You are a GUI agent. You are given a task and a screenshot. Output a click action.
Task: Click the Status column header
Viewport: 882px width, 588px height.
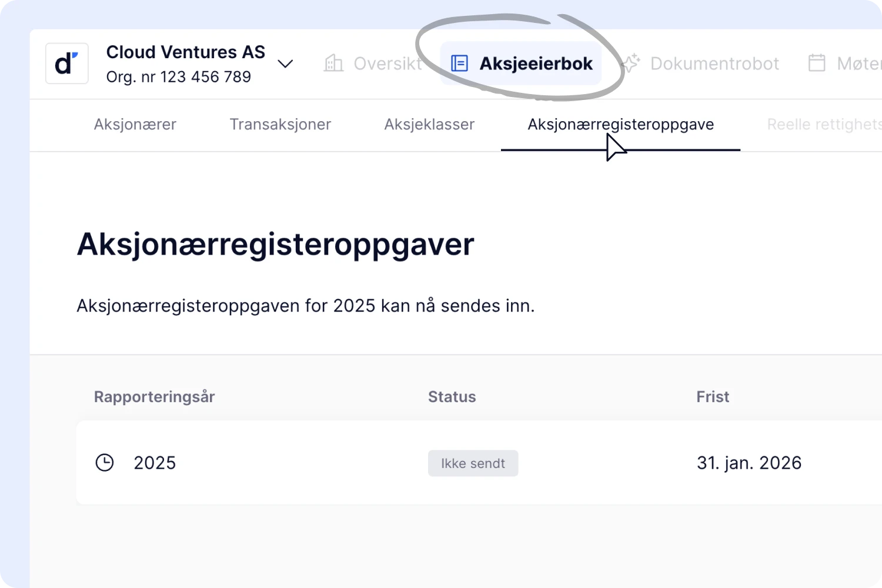[452, 397]
